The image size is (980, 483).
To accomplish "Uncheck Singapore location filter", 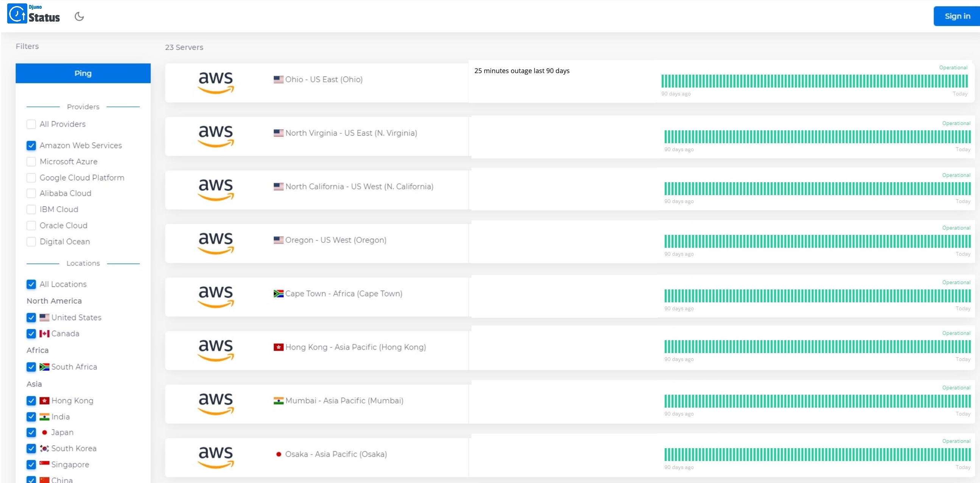I will pyautogui.click(x=31, y=465).
